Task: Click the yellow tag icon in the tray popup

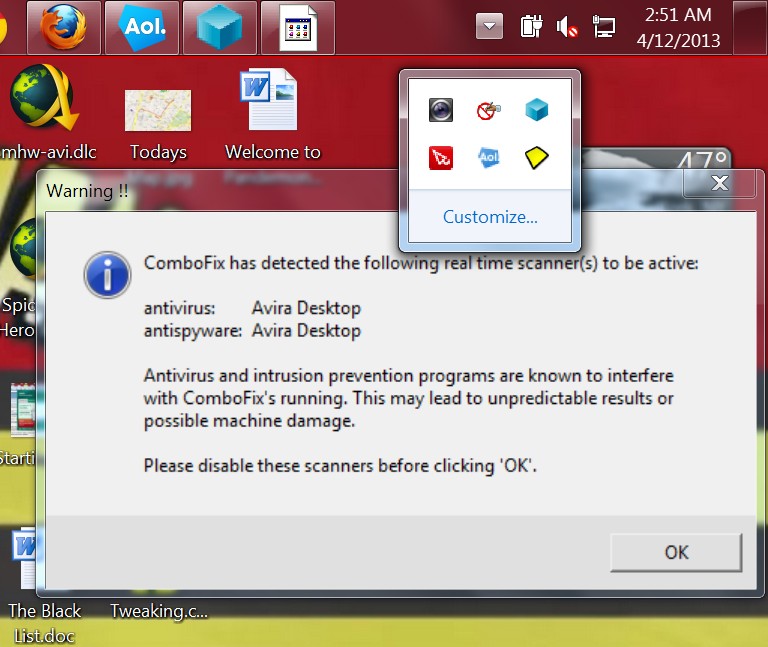Action: 537,158
